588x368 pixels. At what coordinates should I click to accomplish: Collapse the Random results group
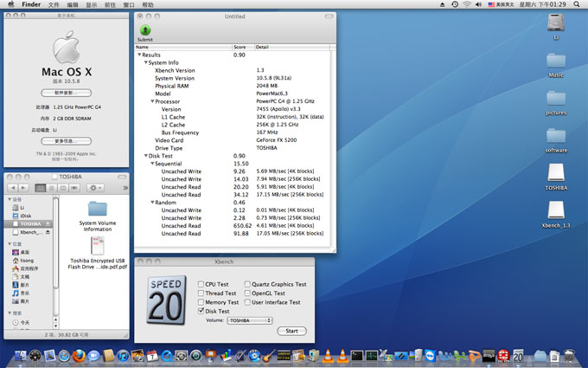[152, 203]
